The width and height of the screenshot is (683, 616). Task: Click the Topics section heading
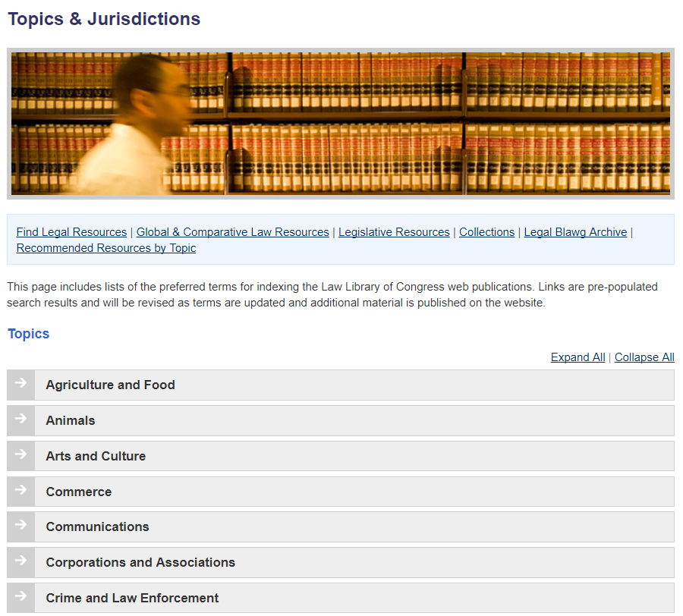click(x=29, y=334)
